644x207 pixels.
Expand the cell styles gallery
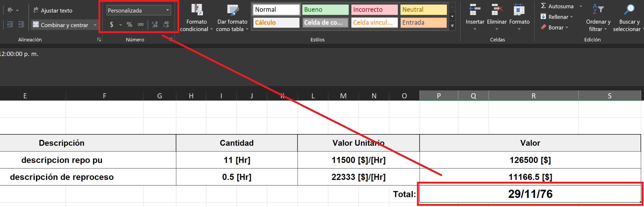coord(452,26)
